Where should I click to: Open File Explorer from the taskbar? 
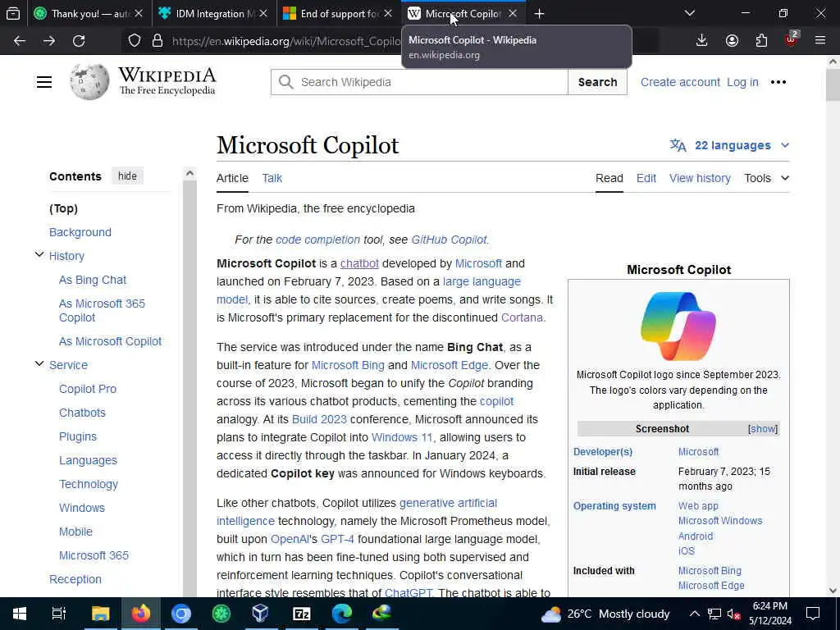pyautogui.click(x=100, y=614)
